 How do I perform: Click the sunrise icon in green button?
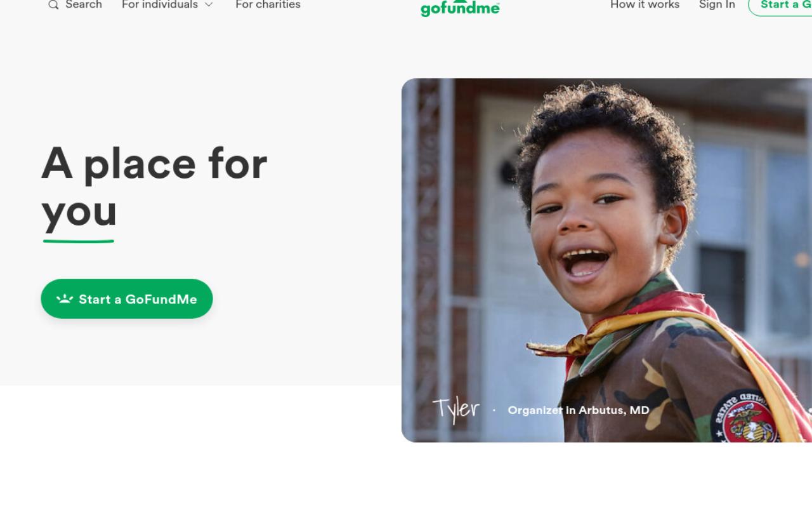65,298
